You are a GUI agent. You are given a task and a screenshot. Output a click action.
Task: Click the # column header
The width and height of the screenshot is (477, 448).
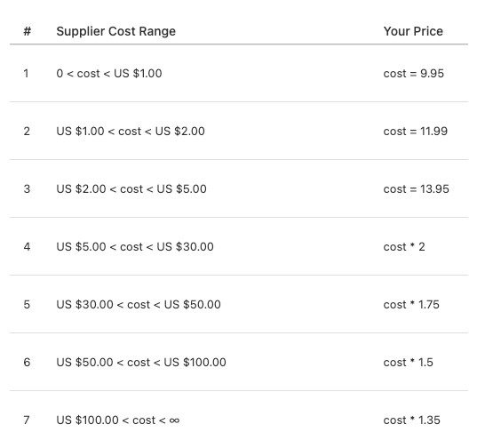click(x=27, y=31)
